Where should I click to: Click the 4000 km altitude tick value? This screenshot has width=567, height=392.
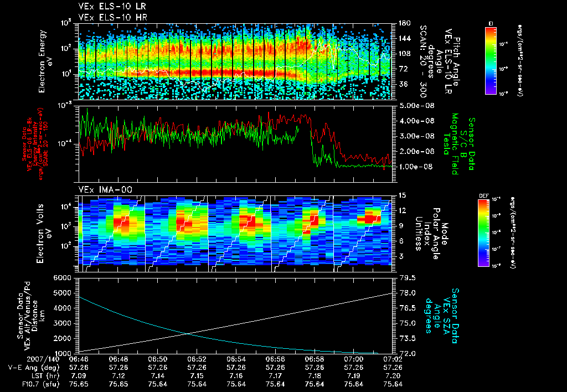[x=62, y=308]
